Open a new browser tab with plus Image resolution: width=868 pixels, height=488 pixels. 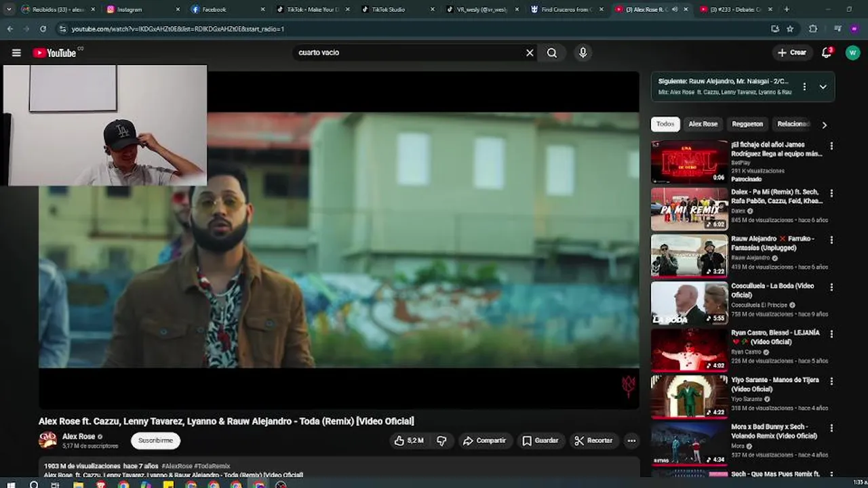coord(787,9)
